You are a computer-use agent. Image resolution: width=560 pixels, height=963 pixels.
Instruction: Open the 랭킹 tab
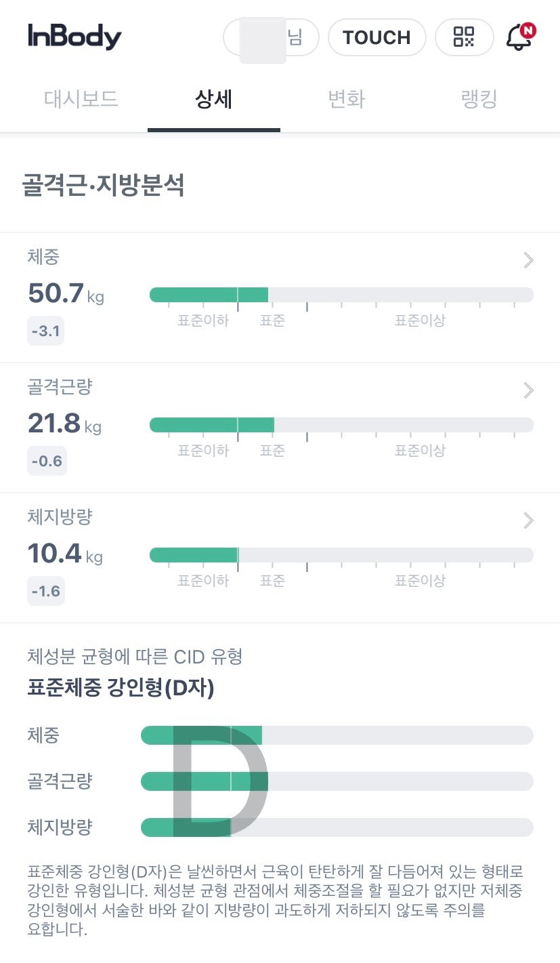click(x=478, y=100)
